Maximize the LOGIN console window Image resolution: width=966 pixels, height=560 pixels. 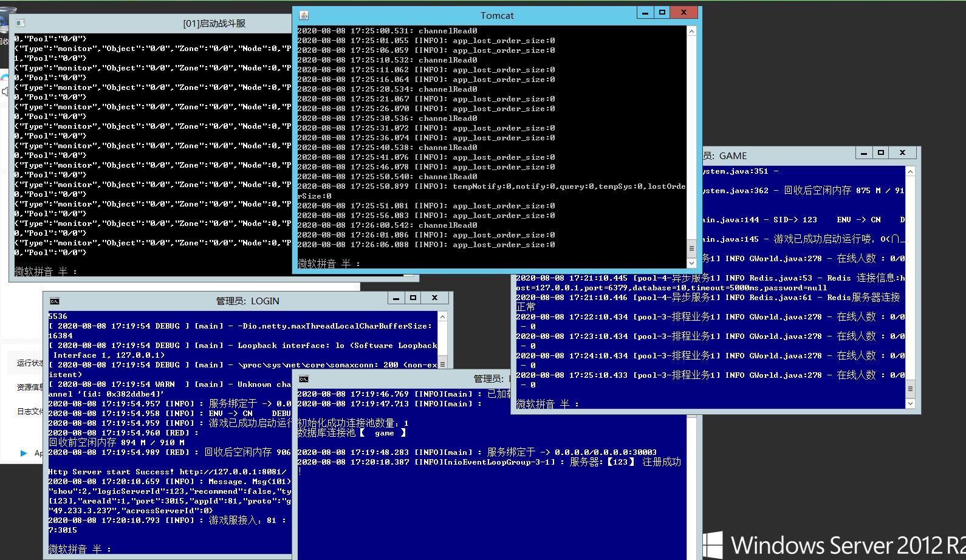click(x=413, y=298)
